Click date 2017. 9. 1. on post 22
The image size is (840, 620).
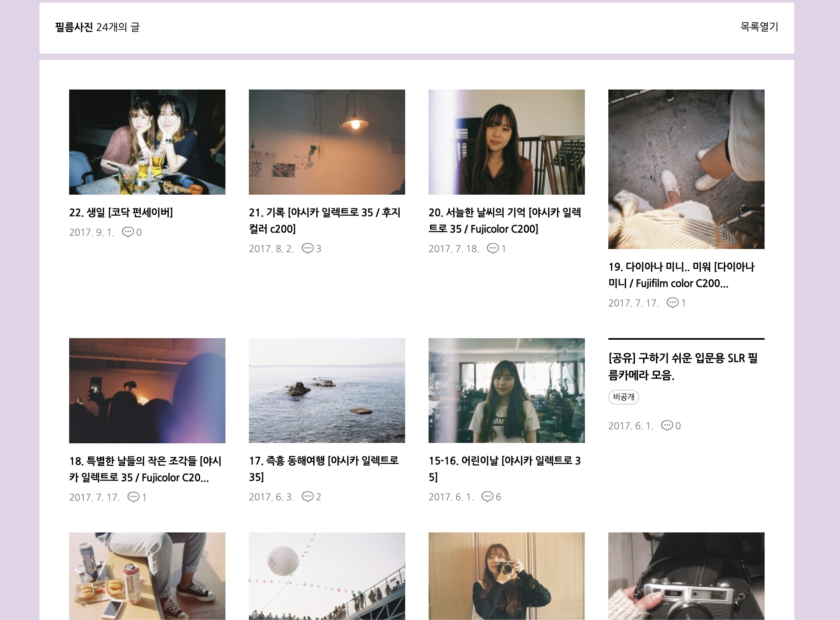92,233
